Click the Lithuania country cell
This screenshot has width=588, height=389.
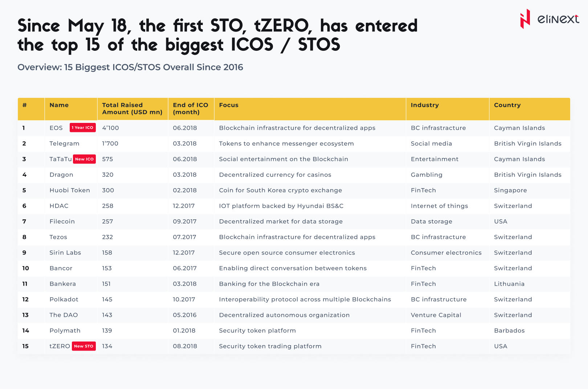pos(509,284)
